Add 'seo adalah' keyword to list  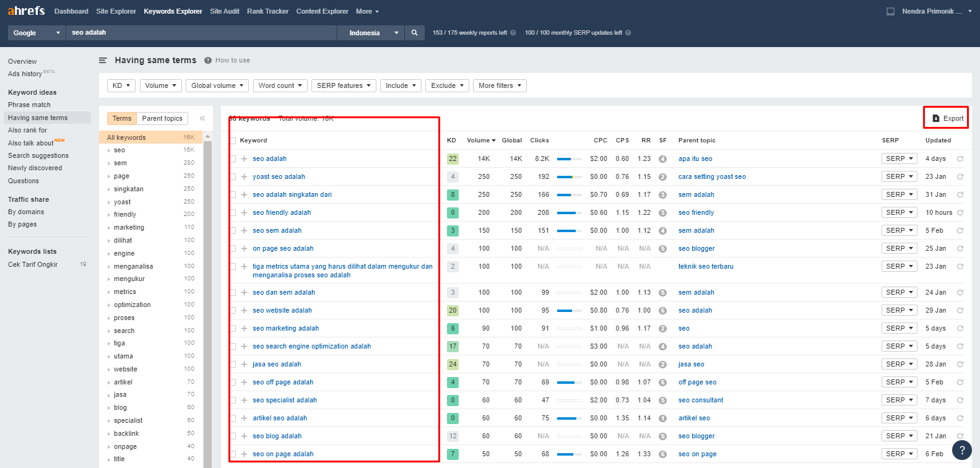tap(245, 159)
